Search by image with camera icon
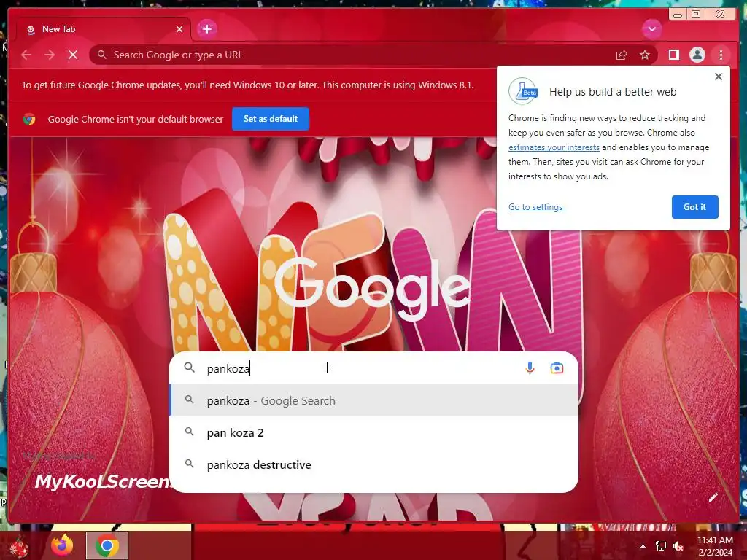The height and width of the screenshot is (560, 747). pyautogui.click(x=557, y=368)
